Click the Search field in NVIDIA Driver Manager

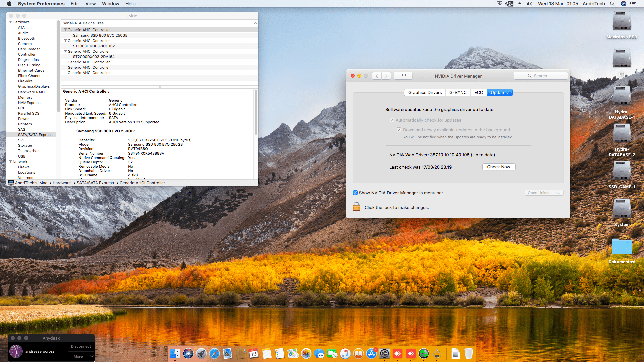pos(540,76)
